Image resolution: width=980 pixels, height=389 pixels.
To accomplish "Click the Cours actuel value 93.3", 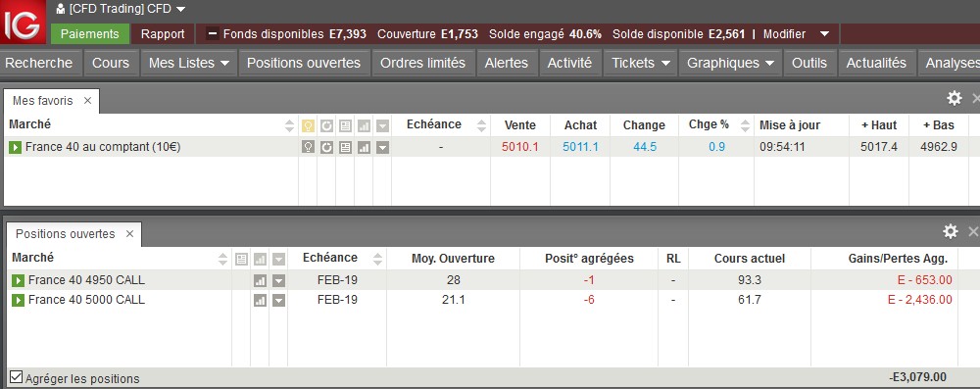I will [750, 279].
